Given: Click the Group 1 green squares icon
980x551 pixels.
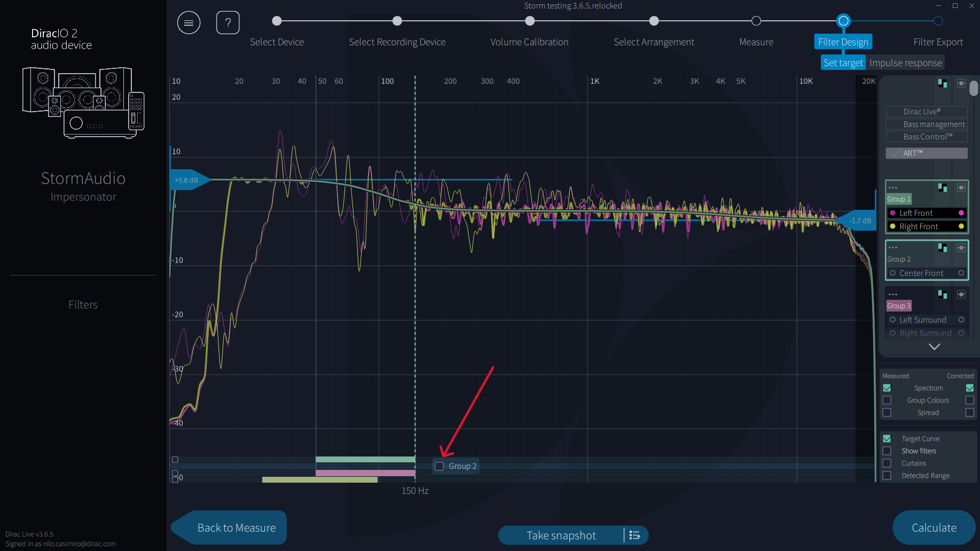Looking at the screenshot, I should pos(943,188).
